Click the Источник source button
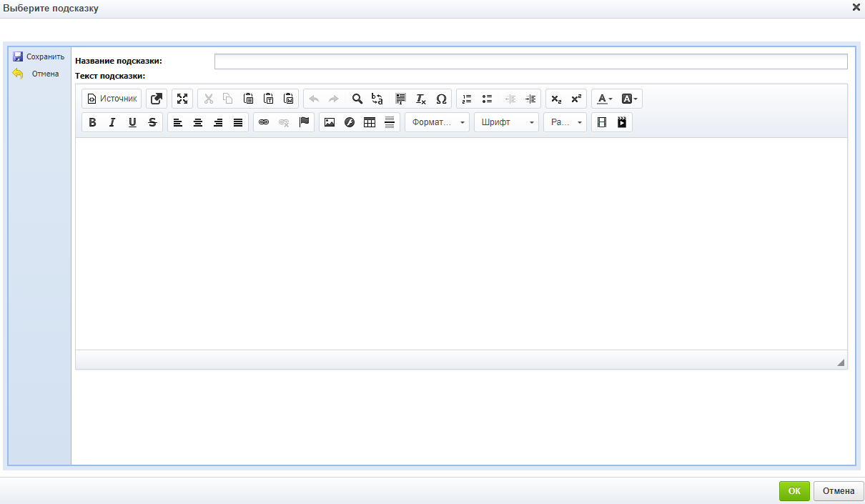 112,99
